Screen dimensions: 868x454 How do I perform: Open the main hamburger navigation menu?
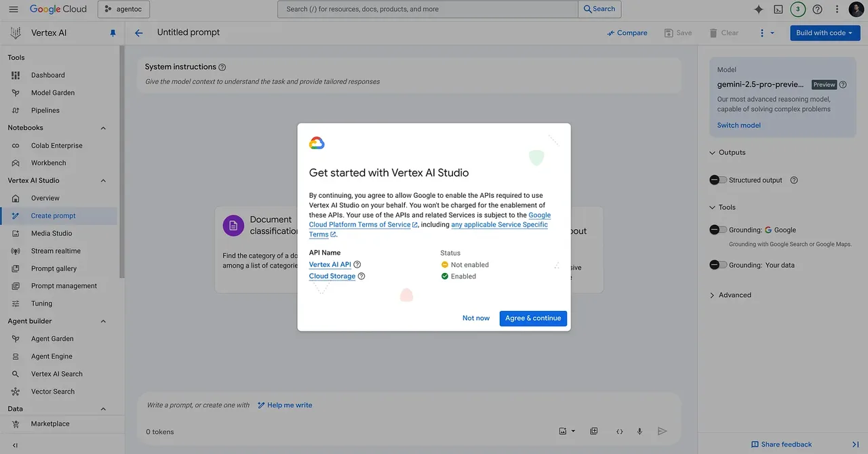[x=14, y=9]
